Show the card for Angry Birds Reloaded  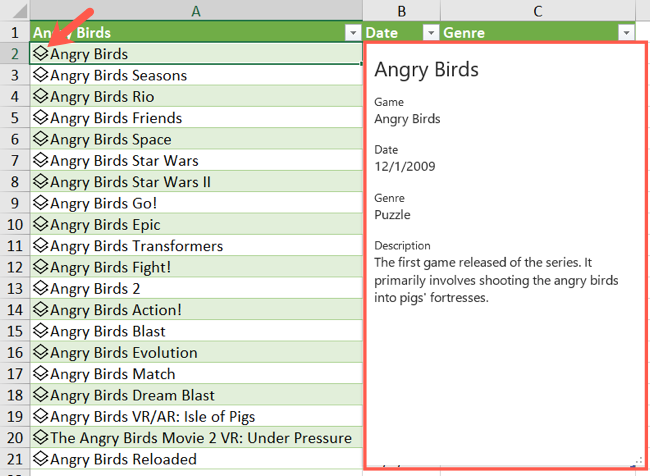[x=41, y=460]
